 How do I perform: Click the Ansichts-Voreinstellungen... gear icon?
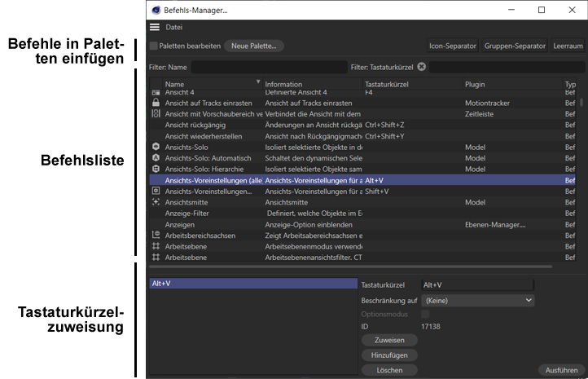(156, 191)
